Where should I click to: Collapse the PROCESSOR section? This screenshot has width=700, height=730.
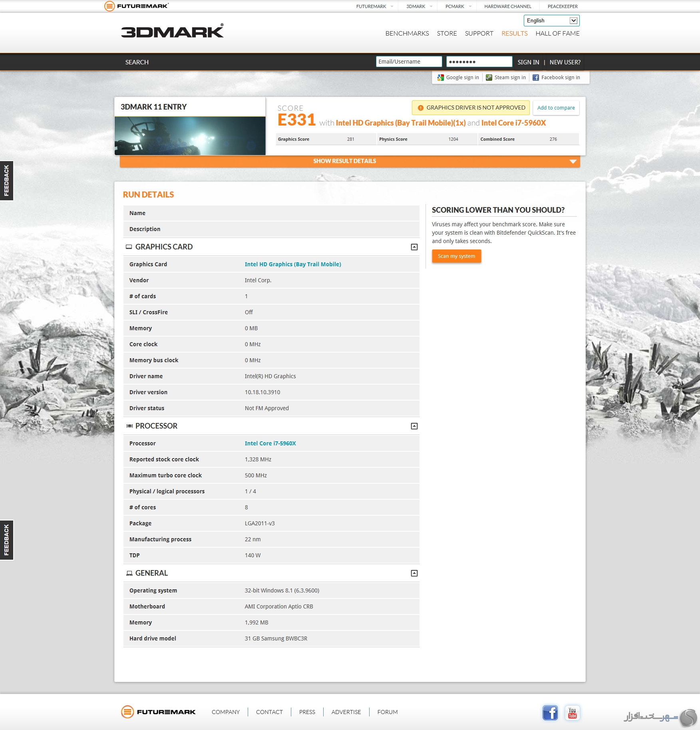tap(414, 426)
